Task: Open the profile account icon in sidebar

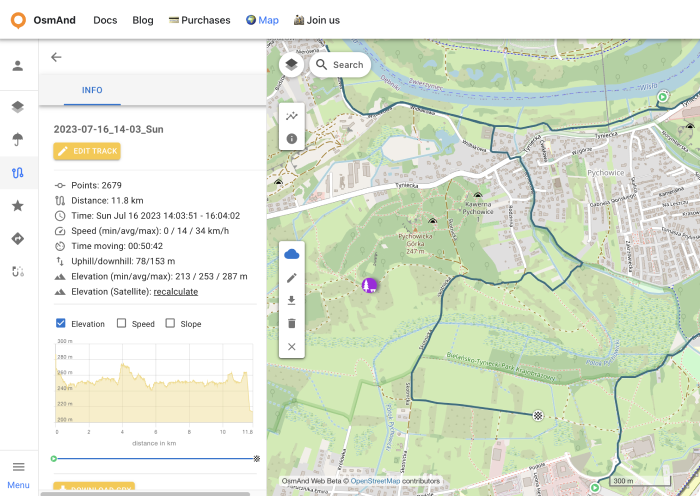Action: [x=18, y=66]
